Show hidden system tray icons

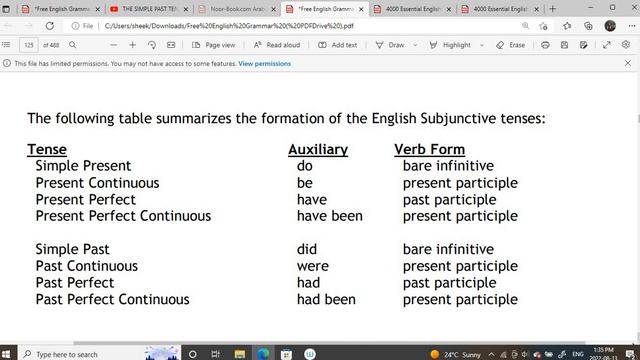pos(491,354)
